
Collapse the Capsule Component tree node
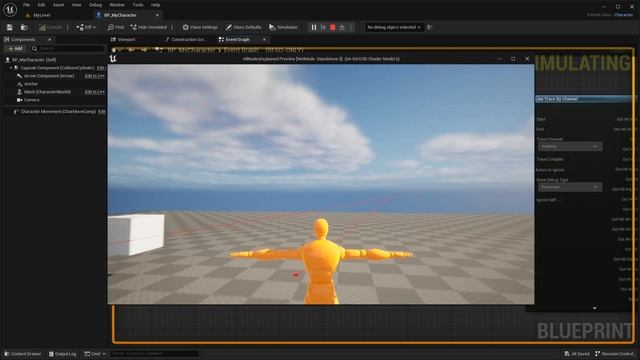[11, 68]
